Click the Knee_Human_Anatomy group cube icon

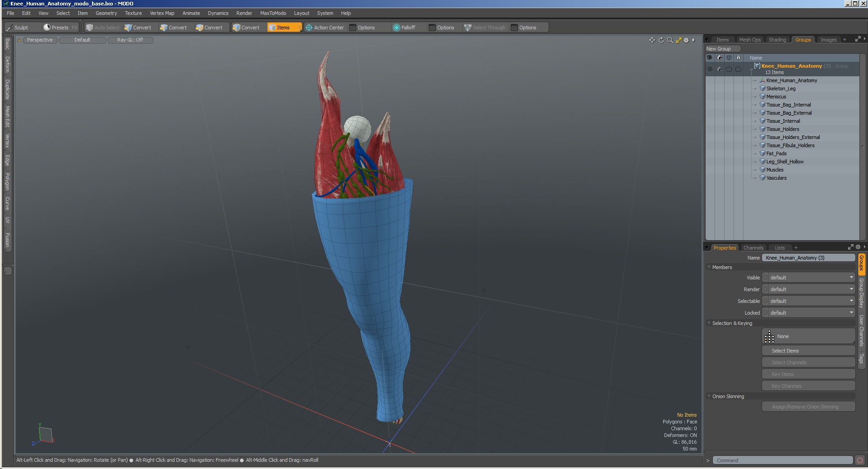coord(757,66)
